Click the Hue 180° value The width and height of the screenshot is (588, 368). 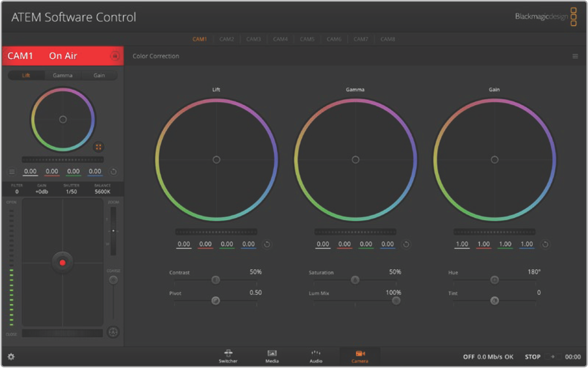tap(534, 272)
